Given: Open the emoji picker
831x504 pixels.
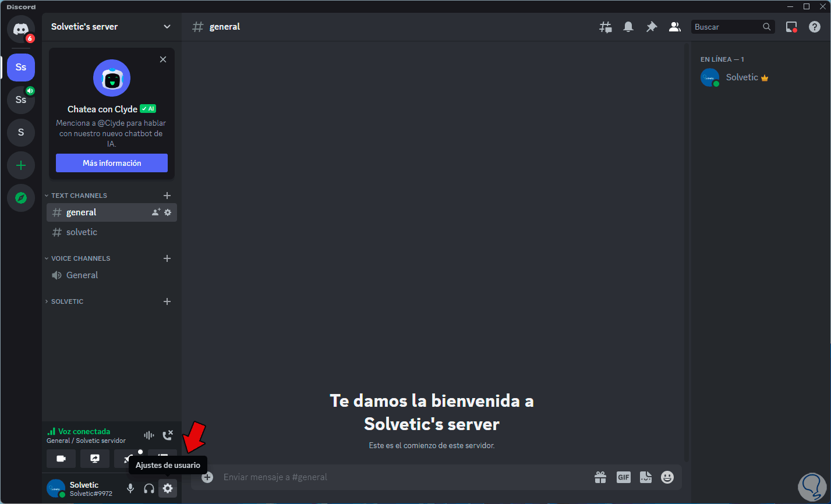Looking at the screenshot, I should 667,477.
